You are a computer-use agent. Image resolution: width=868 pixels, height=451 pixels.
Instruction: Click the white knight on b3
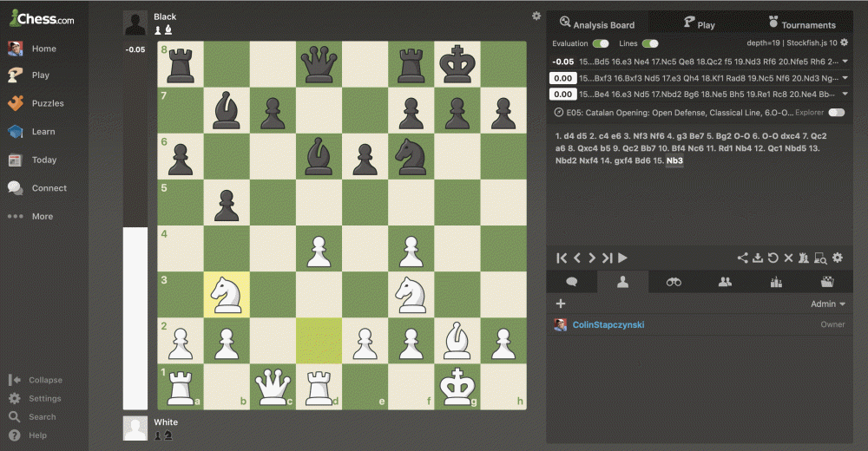click(x=227, y=294)
